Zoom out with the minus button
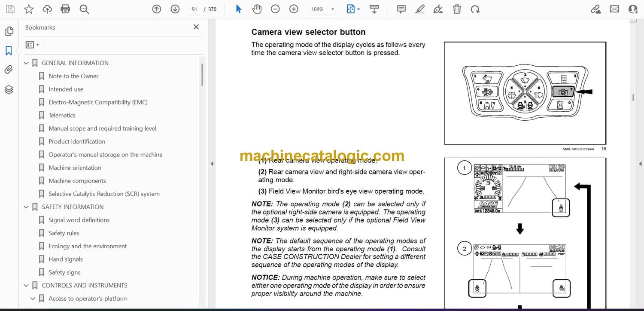Viewport: 644px width, 311px height. click(276, 9)
